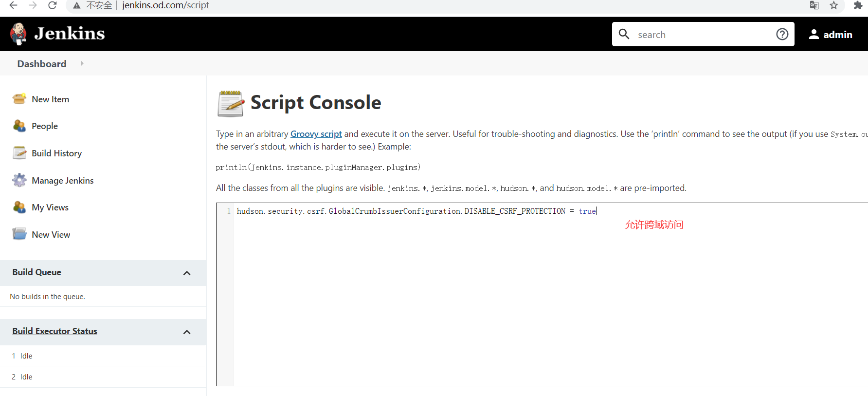Click the Jenkins butler logo icon
This screenshot has height=396, width=868.
tap(18, 34)
